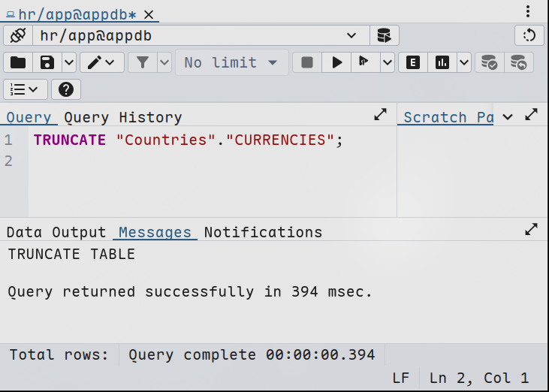Expand the save options arrow
This screenshot has height=392, width=549.
click(x=68, y=62)
